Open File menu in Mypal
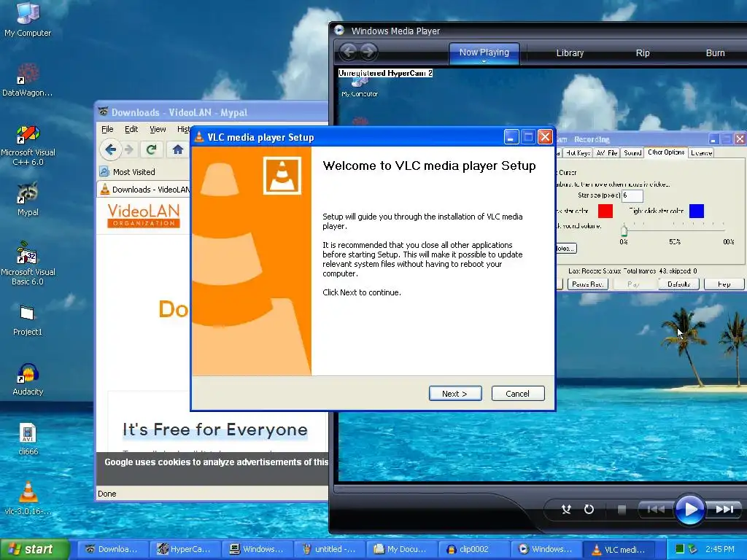 [x=107, y=129]
